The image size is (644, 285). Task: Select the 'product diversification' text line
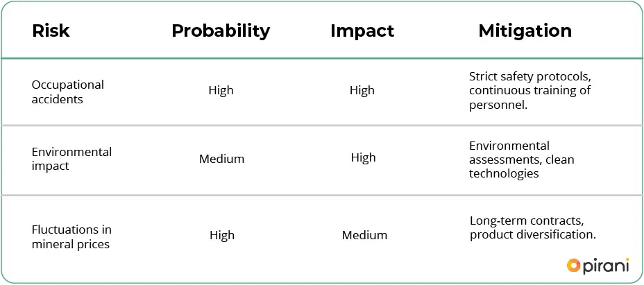[x=532, y=234]
